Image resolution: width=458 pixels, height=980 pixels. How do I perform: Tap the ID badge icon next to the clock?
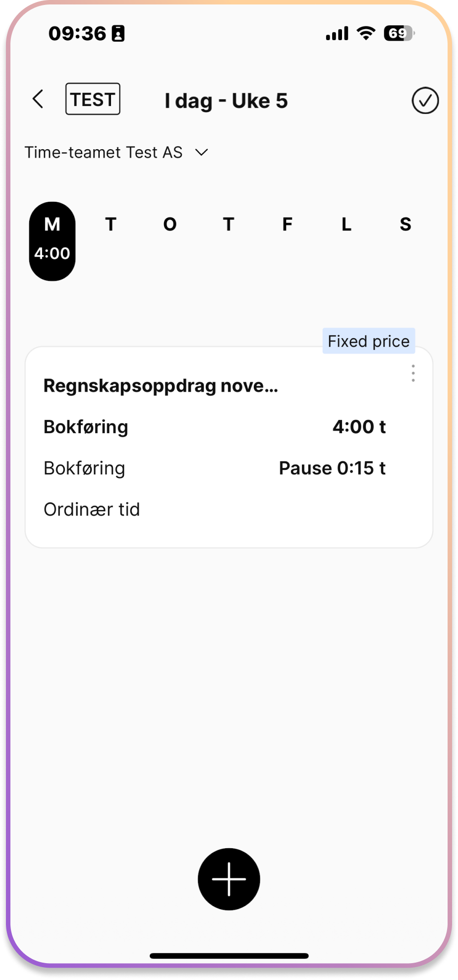[x=118, y=34]
